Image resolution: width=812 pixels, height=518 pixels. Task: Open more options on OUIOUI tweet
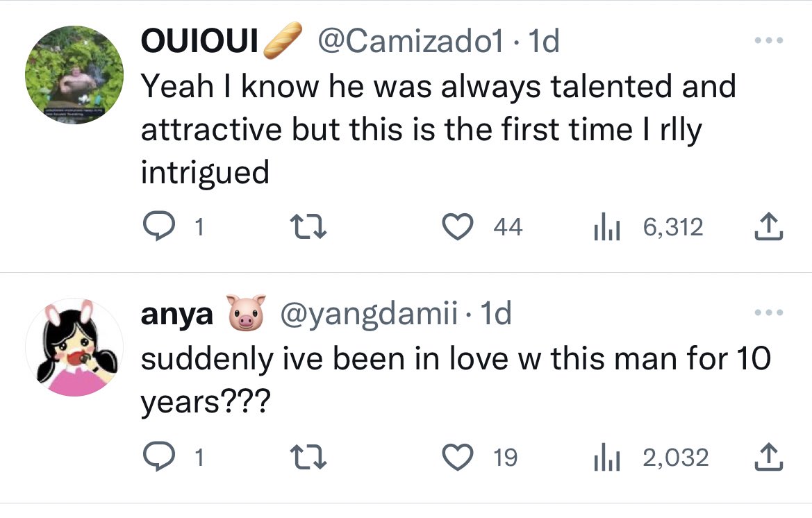[x=769, y=40]
